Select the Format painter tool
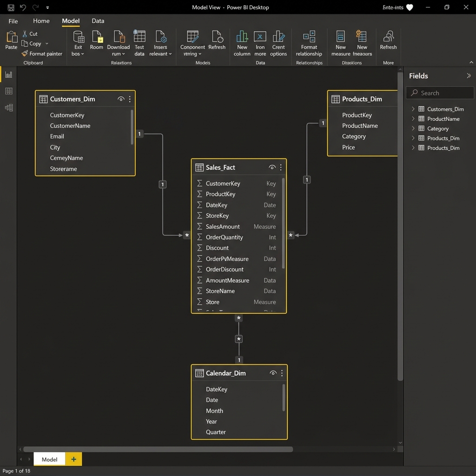Image resolution: width=476 pixels, height=476 pixels. coord(42,54)
